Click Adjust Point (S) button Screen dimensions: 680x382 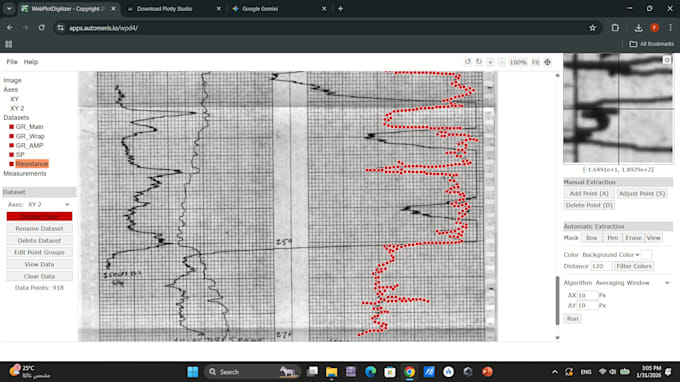642,193
